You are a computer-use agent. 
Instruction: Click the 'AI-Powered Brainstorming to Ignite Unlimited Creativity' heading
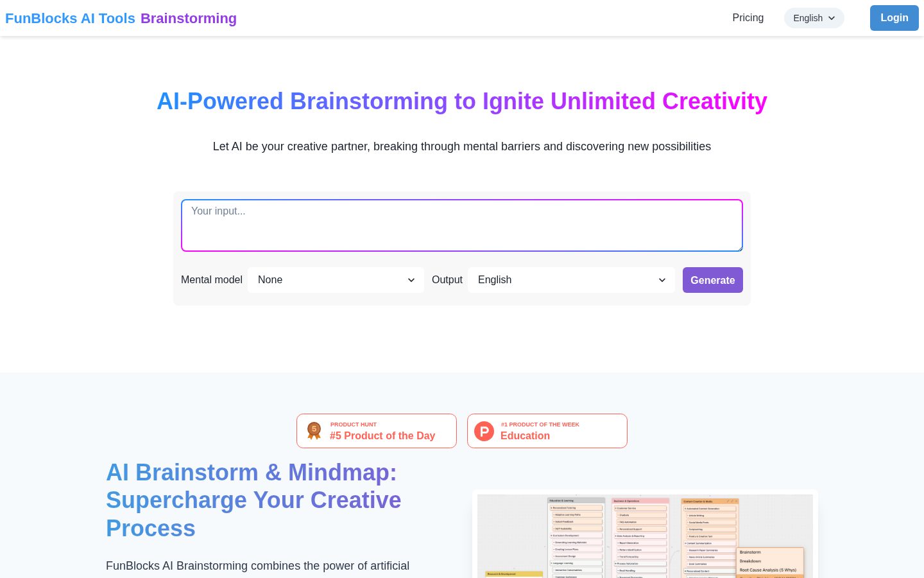tap(462, 101)
